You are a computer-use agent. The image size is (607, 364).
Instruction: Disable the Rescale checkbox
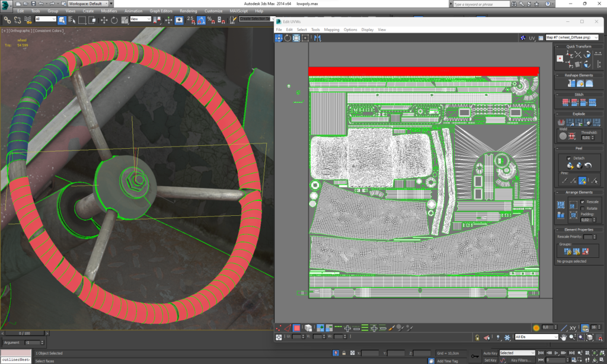[x=582, y=202]
